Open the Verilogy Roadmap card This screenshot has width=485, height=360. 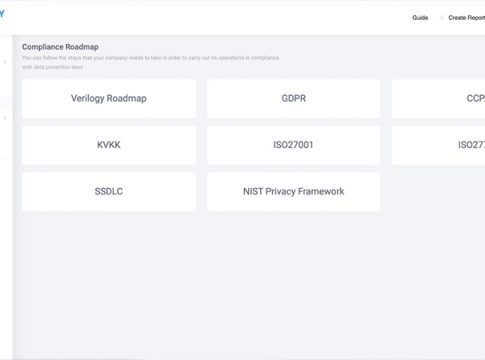click(109, 99)
